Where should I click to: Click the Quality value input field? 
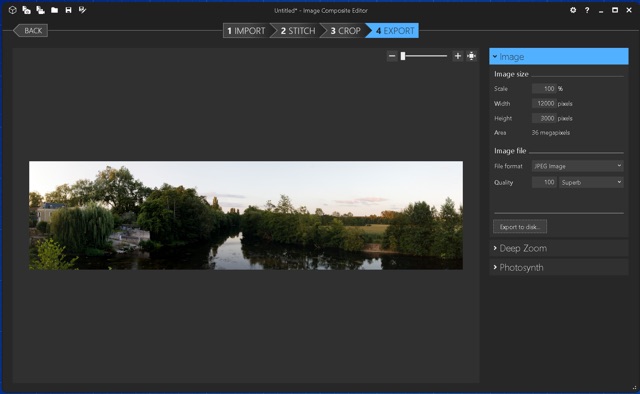coord(544,182)
